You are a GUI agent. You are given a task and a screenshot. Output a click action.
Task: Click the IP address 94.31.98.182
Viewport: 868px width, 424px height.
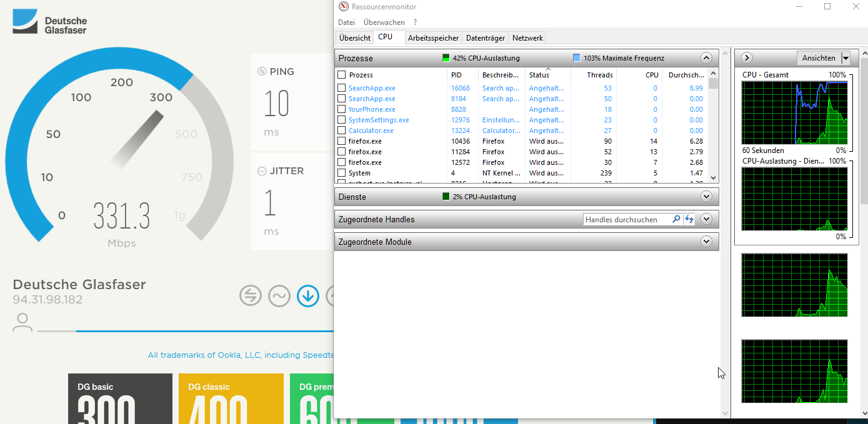pos(47,300)
